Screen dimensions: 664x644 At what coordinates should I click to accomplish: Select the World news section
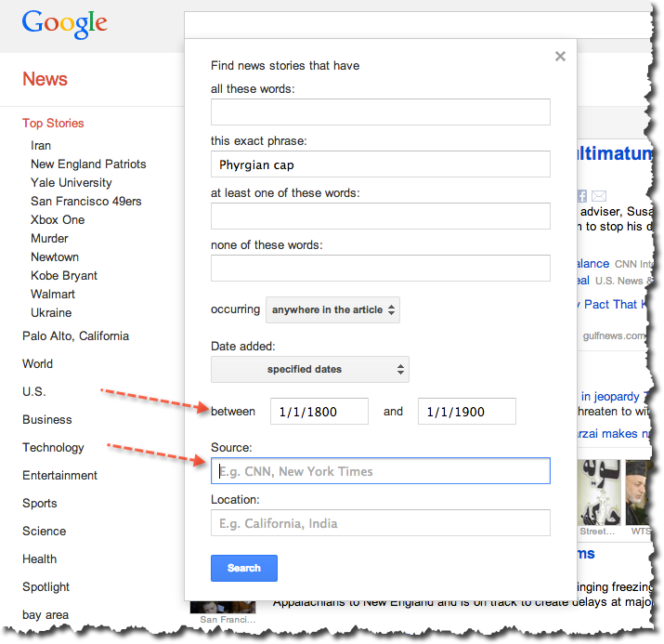click(38, 364)
